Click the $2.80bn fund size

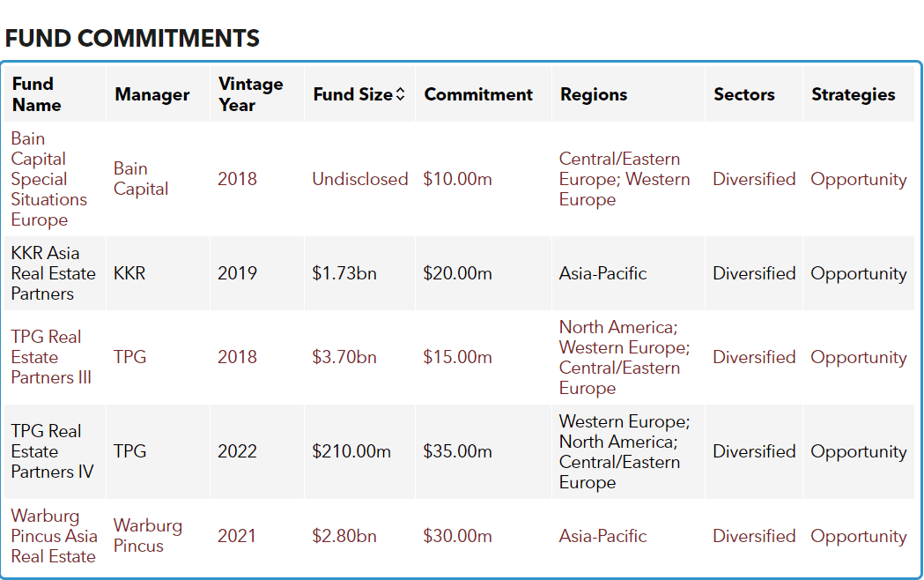pos(344,536)
